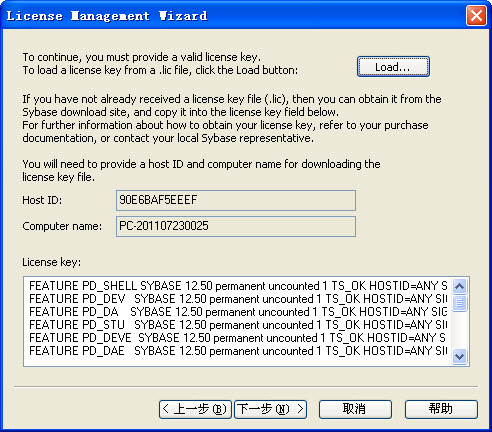This screenshot has height=432, width=492.
Task: Cancel the wizard with 取消
Action: pos(355,409)
